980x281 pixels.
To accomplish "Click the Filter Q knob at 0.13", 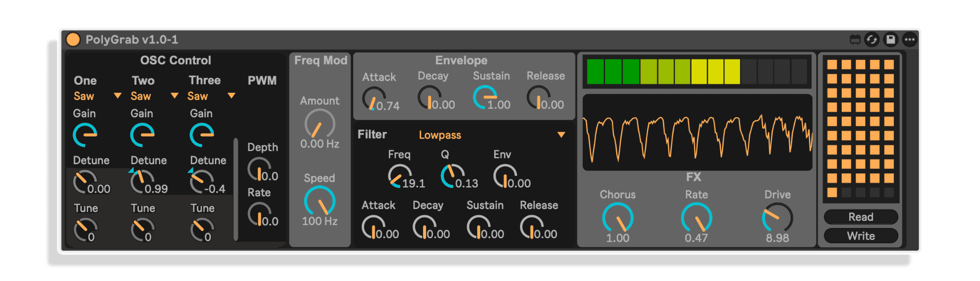I will click(453, 176).
